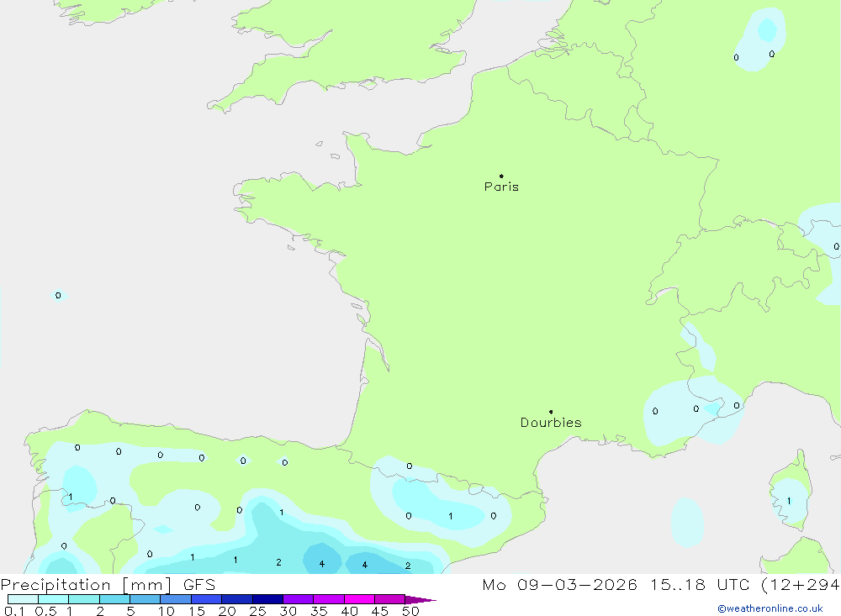Select the Dourbies location label
The width and height of the screenshot is (841, 616).
coord(551,423)
